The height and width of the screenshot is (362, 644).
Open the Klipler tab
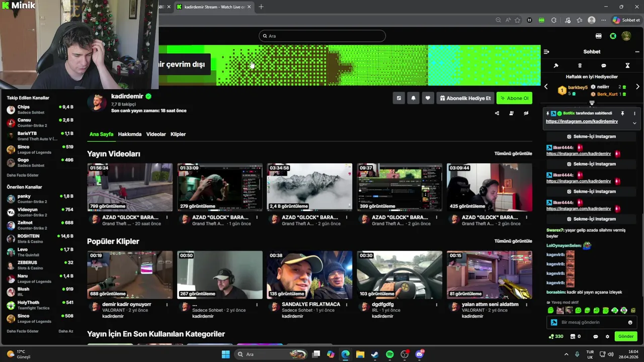tap(178, 134)
